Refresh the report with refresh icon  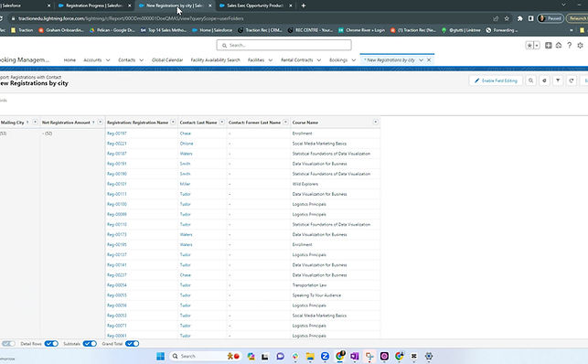click(572, 80)
